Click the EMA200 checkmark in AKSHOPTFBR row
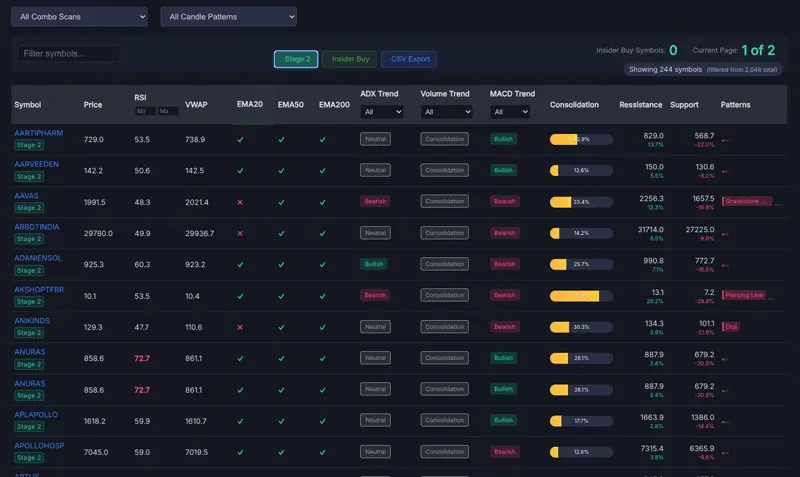The image size is (800, 477). coord(322,296)
